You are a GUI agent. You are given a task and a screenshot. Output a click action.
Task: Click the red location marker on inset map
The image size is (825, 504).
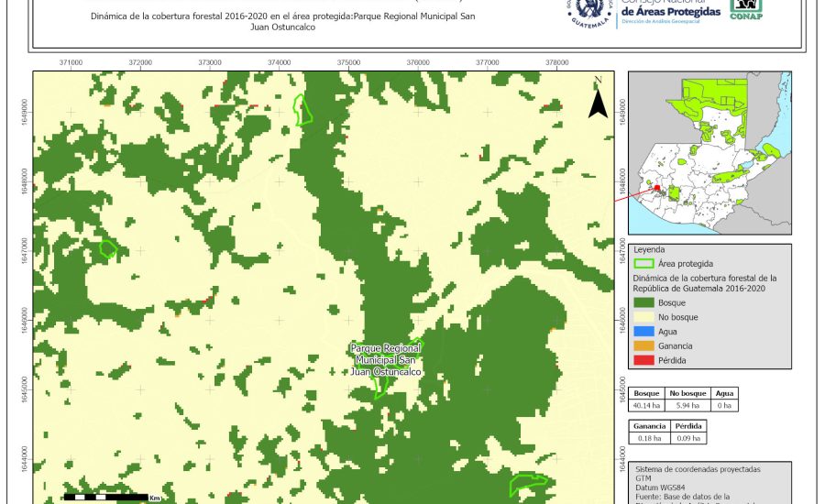click(656, 188)
